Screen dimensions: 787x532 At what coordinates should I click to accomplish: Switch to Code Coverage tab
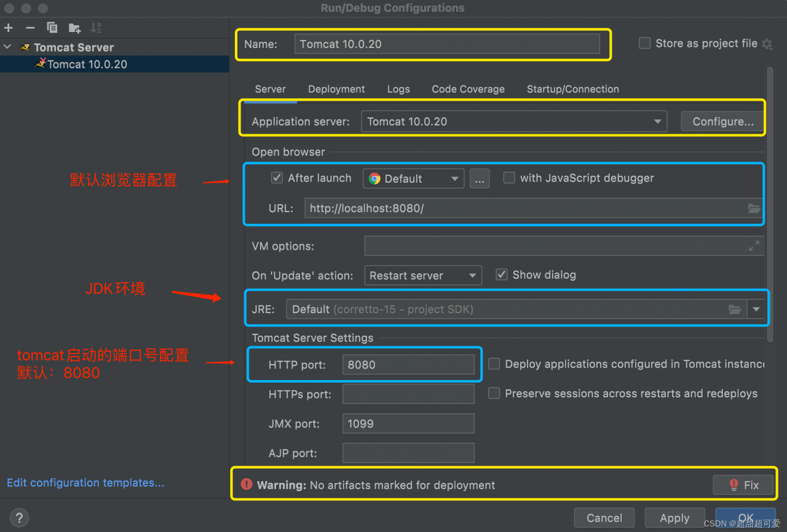coord(468,89)
